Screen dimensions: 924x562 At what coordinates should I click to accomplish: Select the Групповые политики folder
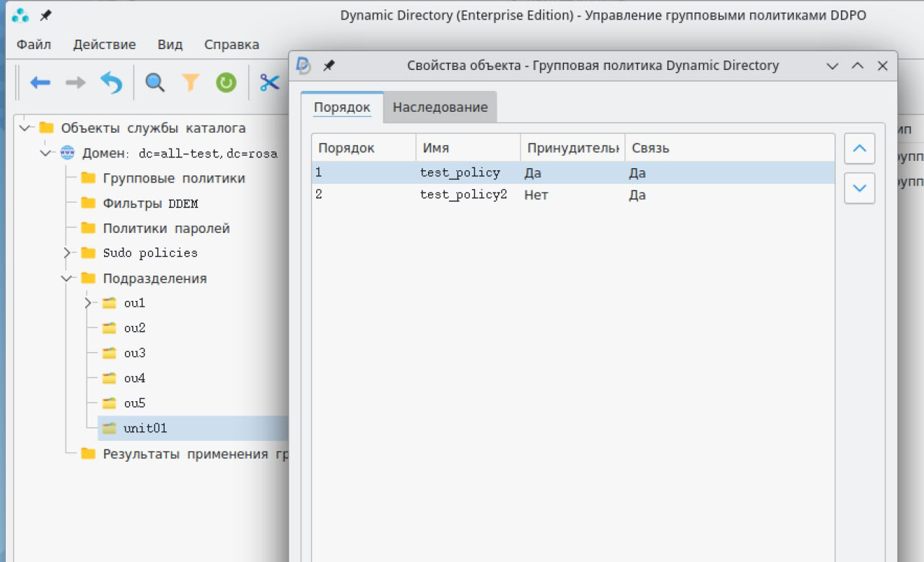click(173, 178)
